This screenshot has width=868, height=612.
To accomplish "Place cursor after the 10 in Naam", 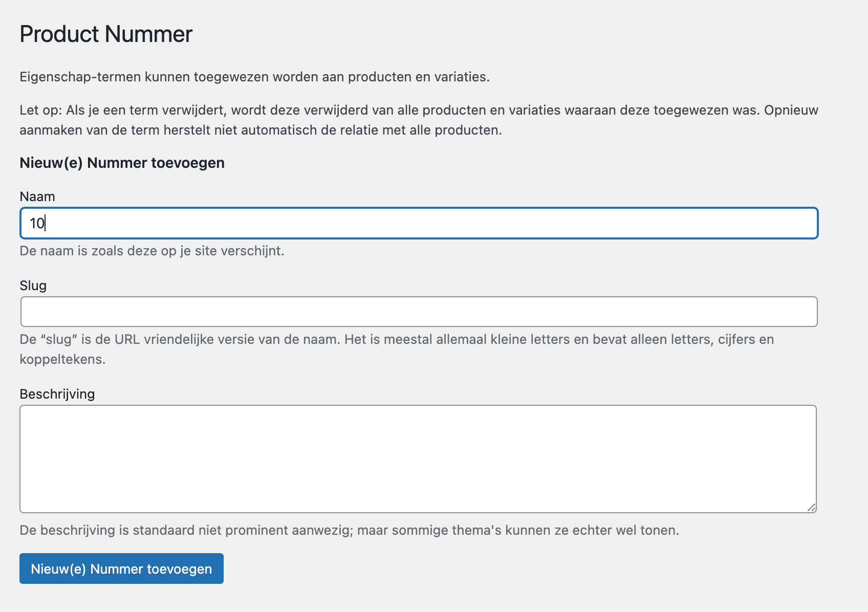I will pyautogui.click(x=46, y=223).
